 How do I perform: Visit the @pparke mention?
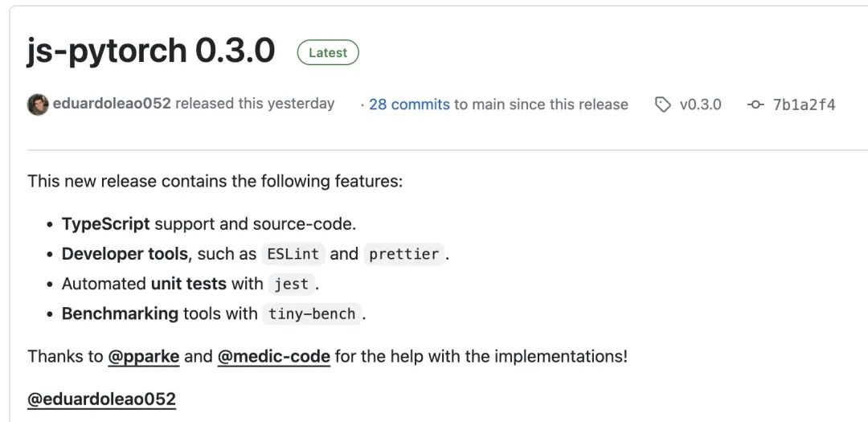click(x=144, y=356)
